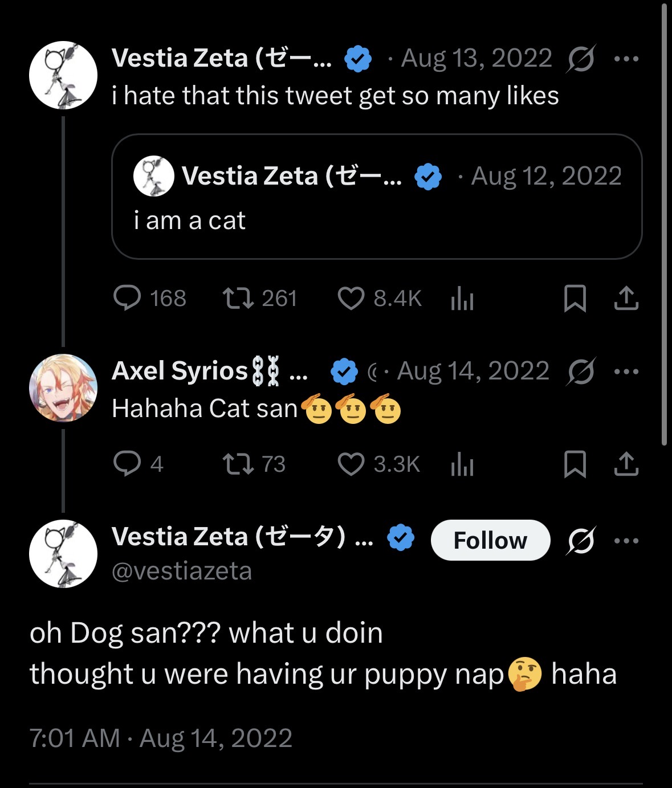Like Axel Syrios's Cat san reply
The width and height of the screenshot is (672, 788).
351,464
